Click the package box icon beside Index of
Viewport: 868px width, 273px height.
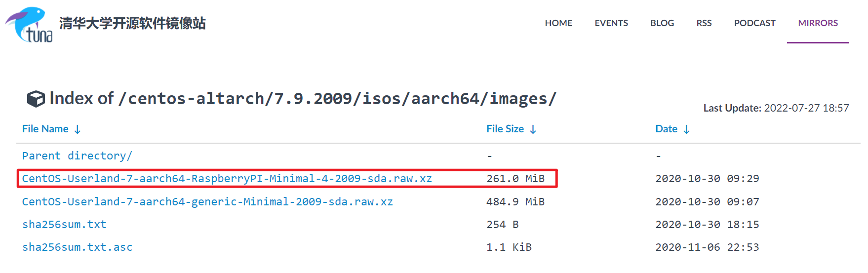[x=36, y=99]
